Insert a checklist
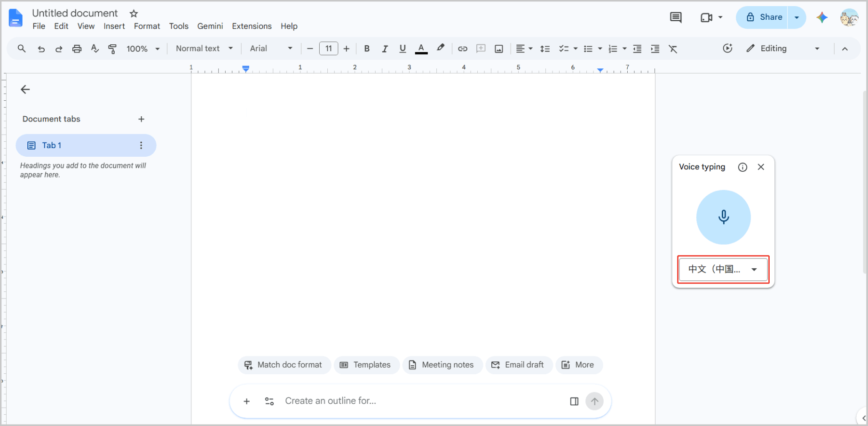 coord(563,48)
